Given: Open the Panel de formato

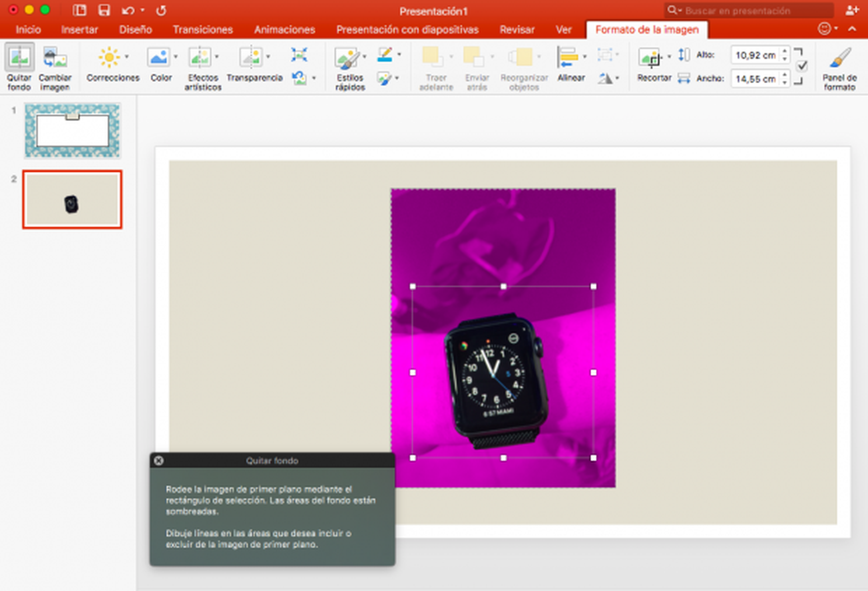Looking at the screenshot, I should point(840,57).
